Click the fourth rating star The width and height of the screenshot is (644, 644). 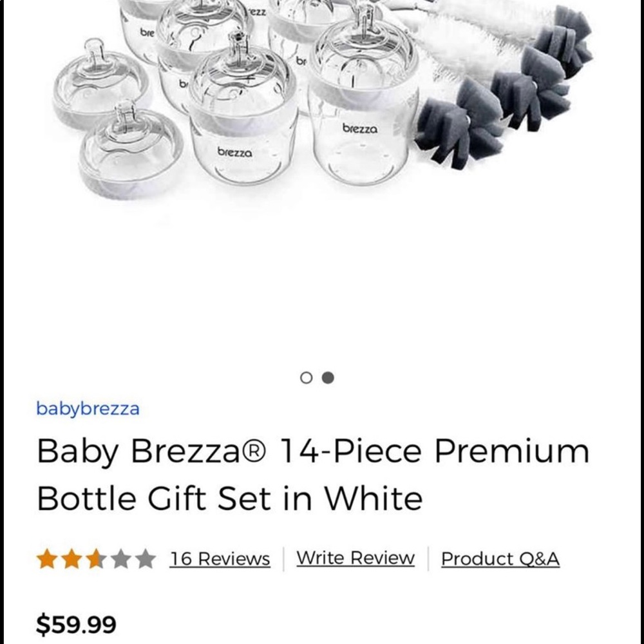tap(122, 557)
